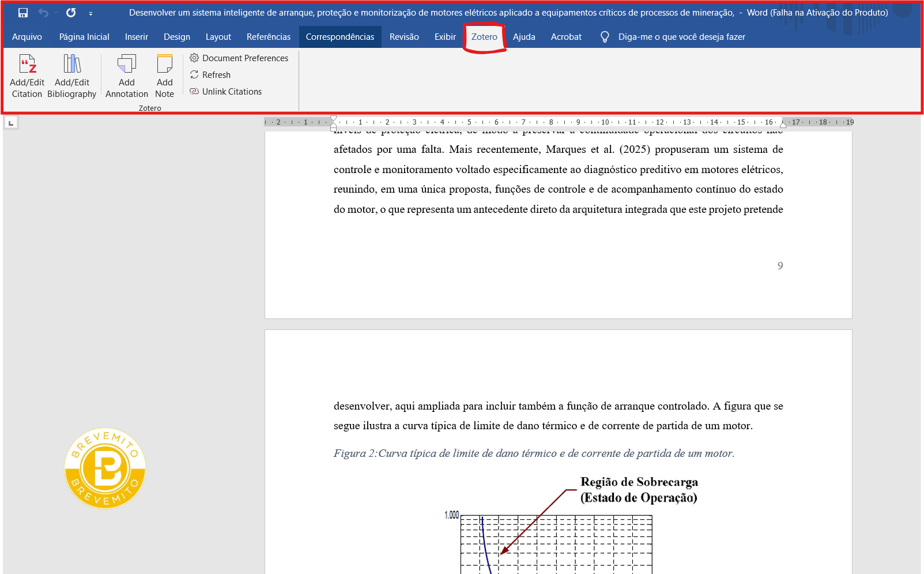The image size is (924, 574).
Task: Click Unlink Citations in Zotero group
Action: (x=225, y=92)
